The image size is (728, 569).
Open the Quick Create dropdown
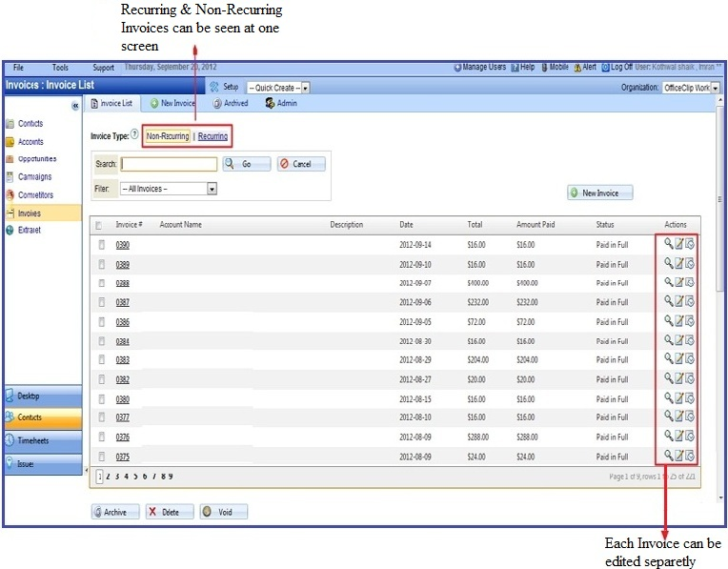[278, 88]
